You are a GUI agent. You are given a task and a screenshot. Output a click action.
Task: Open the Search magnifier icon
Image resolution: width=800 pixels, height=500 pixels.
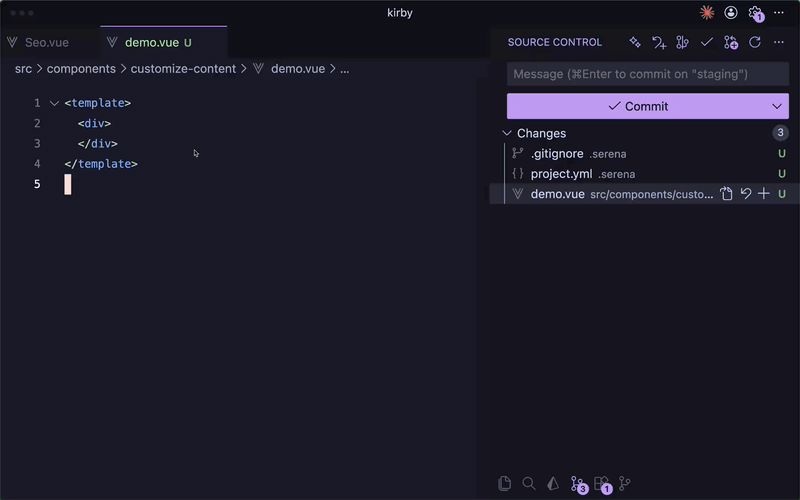(x=529, y=483)
